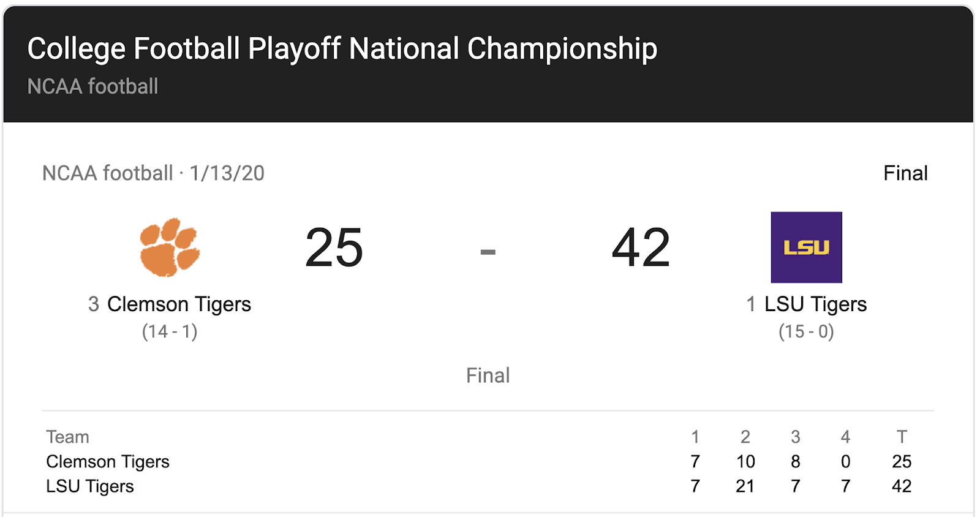Open the Clemson Tigers team name link
Screen dimensions: 980x517
coord(179,304)
